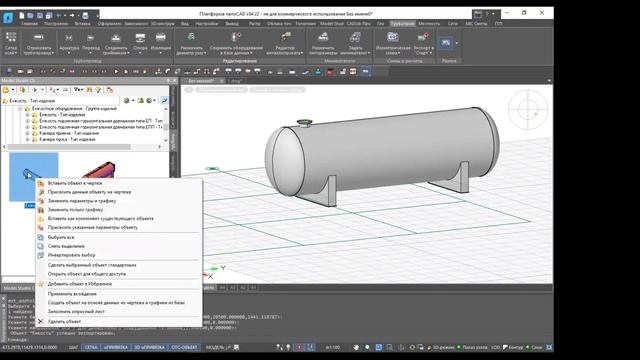Open the Ёмкость - Тип изделия path combo box

click(60, 101)
